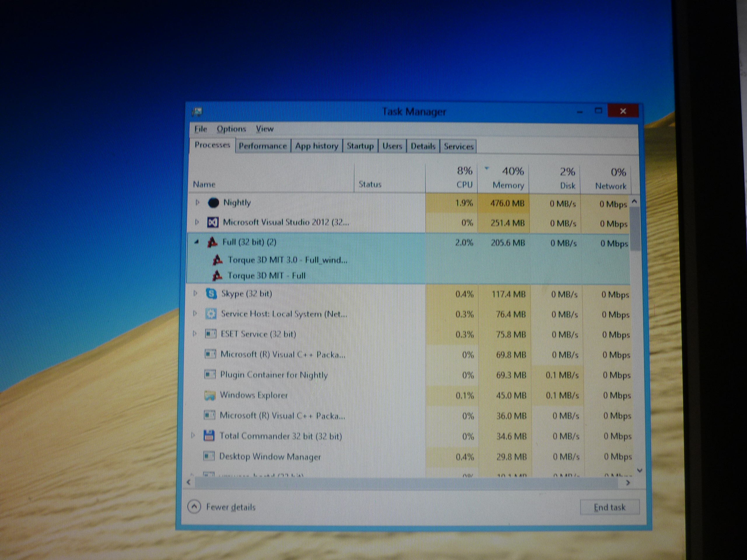Click the Task Manager title bar icon
This screenshot has width=747, height=560.
click(x=197, y=112)
